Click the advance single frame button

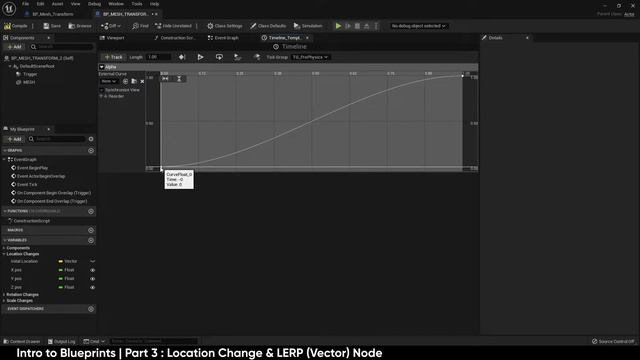click(348, 26)
